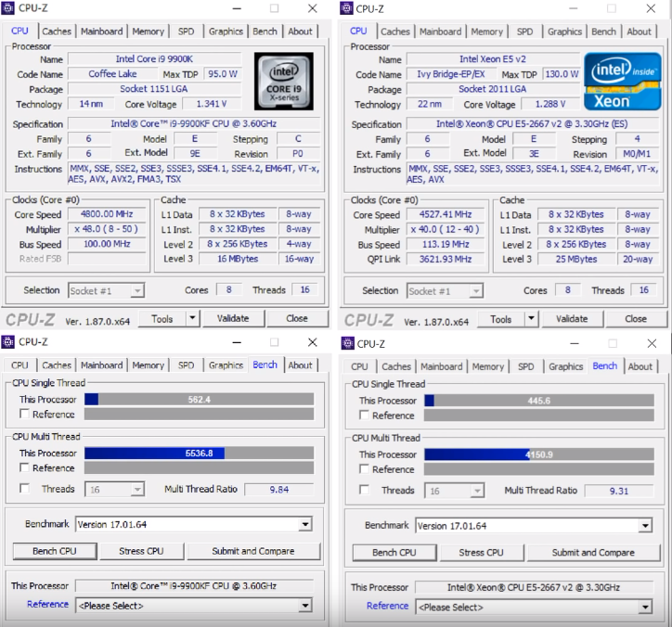Click the 9.31 Multi Thread Ratio value
Viewport: 672px width, 627px height.
click(619, 491)
